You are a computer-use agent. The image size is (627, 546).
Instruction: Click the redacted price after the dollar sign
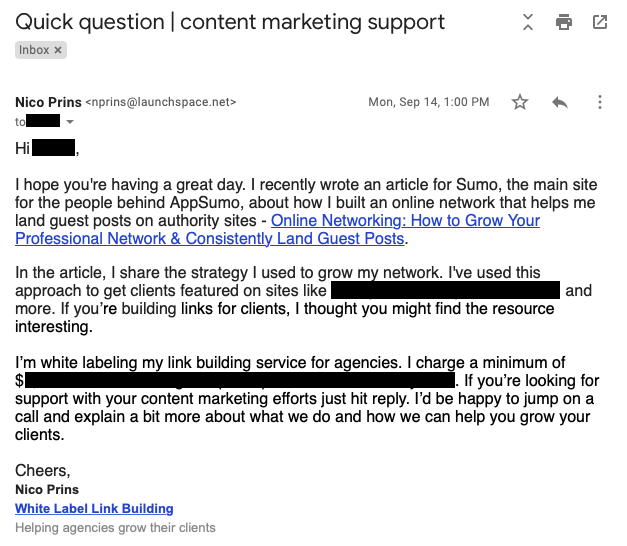click(x=240, y=380)
